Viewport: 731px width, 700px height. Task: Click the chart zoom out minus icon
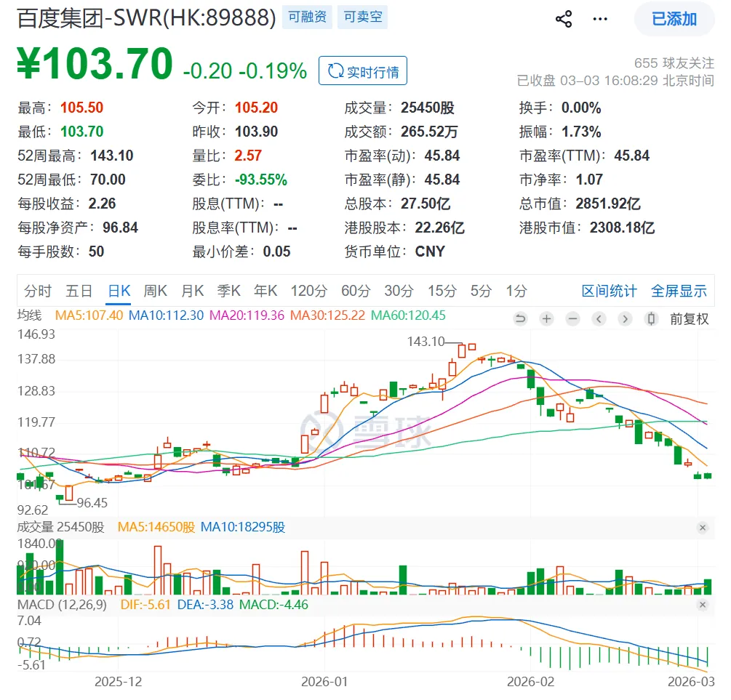coord(572,319)
